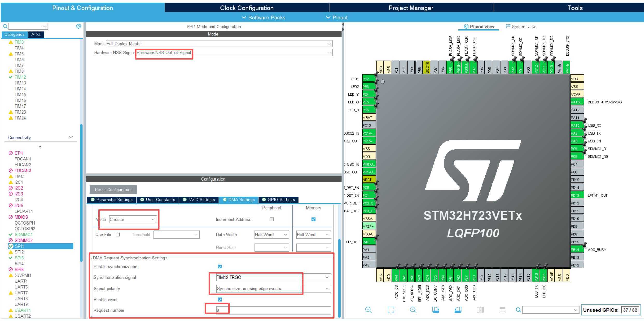This screenshot has width=644, height=321.
Task: Open the Parameter Settings tab
Action: click(x=112, y=200)
